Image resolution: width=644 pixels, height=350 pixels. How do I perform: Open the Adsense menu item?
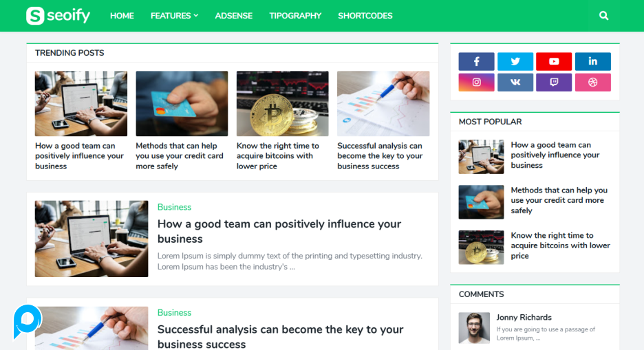click(234, 16)
